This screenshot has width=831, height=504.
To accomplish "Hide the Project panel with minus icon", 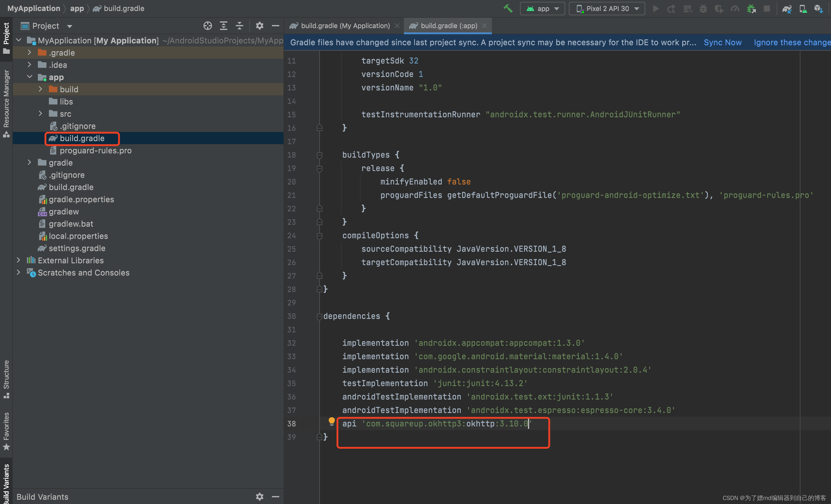I will coord(275,26).
